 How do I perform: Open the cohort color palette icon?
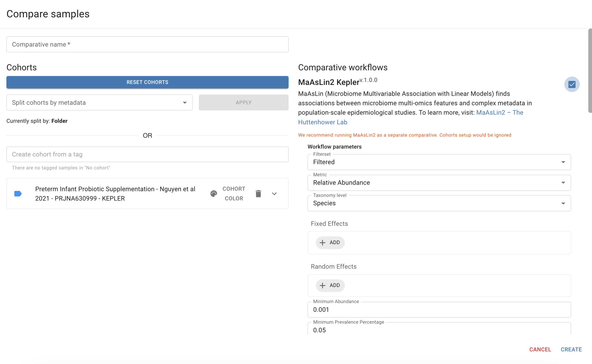pyautogui.click(x=214, y=194)
